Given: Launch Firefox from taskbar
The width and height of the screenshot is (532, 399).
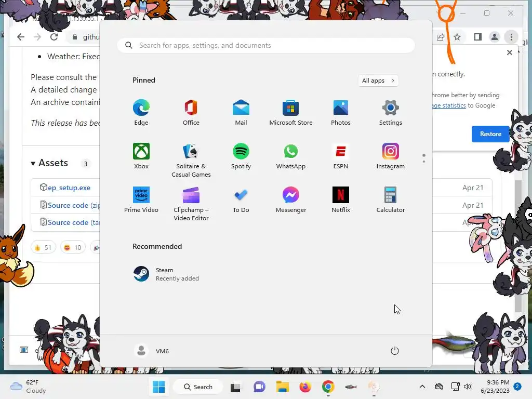Looking at the screenshot, I should [305, 387].
